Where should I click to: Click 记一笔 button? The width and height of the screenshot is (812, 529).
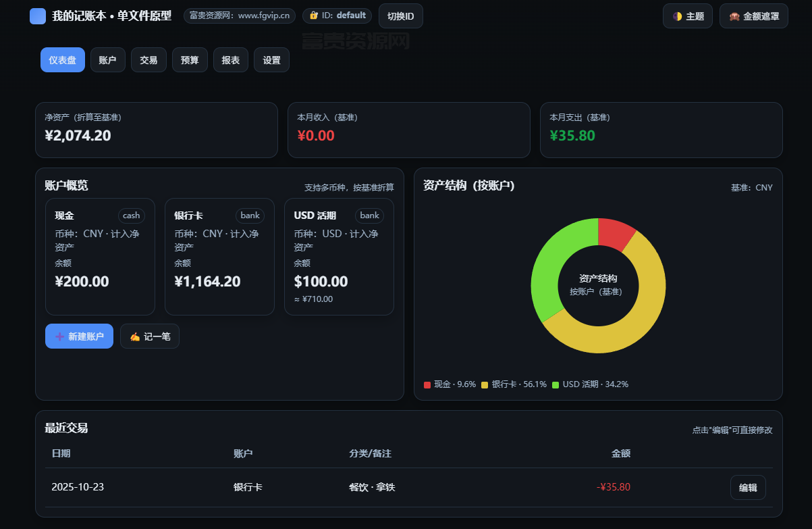click(150, 336)
